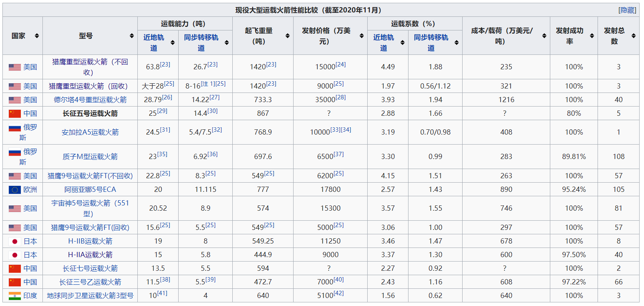Viewport: 644px width, 306px height.
Task: Open 长征三号乙运载火箭 link
Action: coord(90,282)
